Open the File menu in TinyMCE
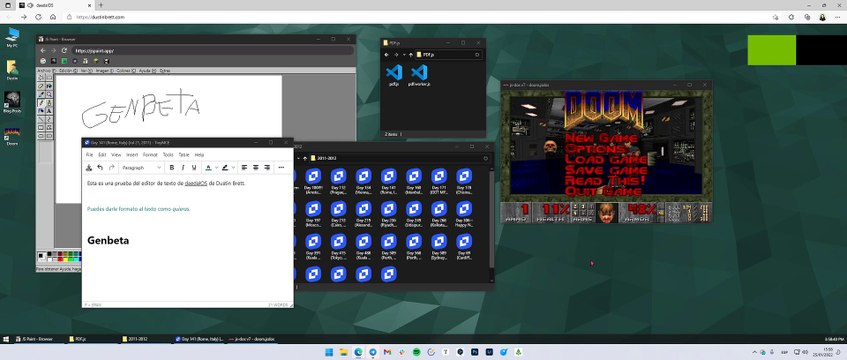 [x=89, y=155]
